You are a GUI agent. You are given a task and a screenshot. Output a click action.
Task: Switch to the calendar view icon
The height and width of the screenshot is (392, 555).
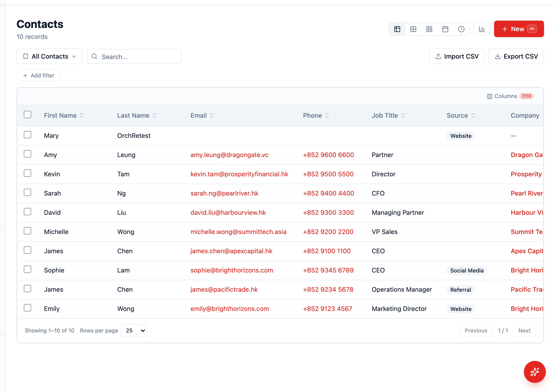pos(445,29)
